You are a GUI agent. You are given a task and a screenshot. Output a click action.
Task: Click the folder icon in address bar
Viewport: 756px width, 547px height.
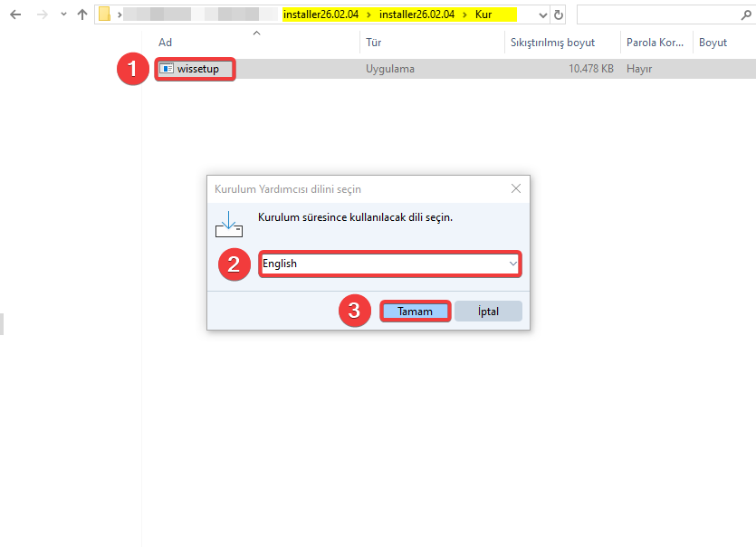(105, 14)
